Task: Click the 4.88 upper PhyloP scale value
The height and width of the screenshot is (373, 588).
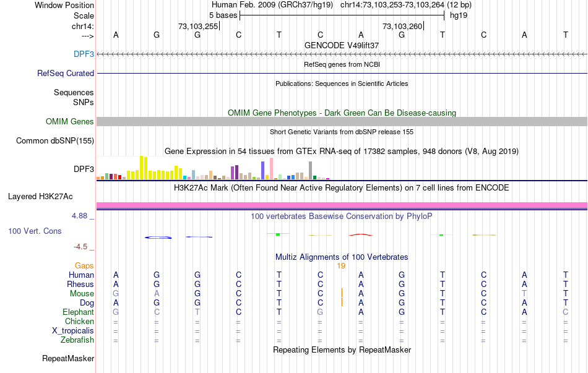Action: pos(79,216)
